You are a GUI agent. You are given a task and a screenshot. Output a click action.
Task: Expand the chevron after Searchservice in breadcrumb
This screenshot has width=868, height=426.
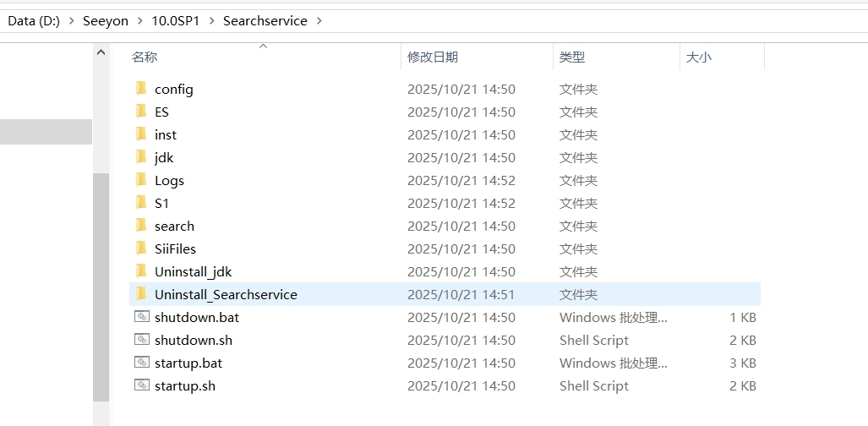(319, 21)
